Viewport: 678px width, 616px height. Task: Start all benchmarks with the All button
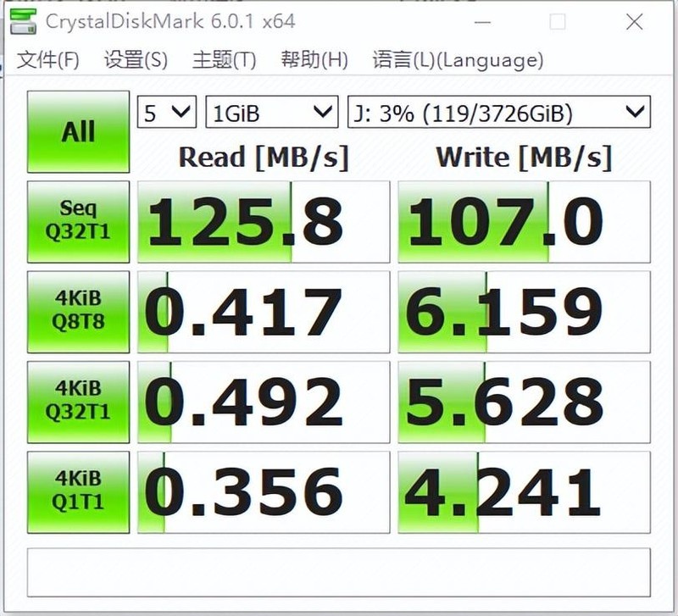(77, 131)
